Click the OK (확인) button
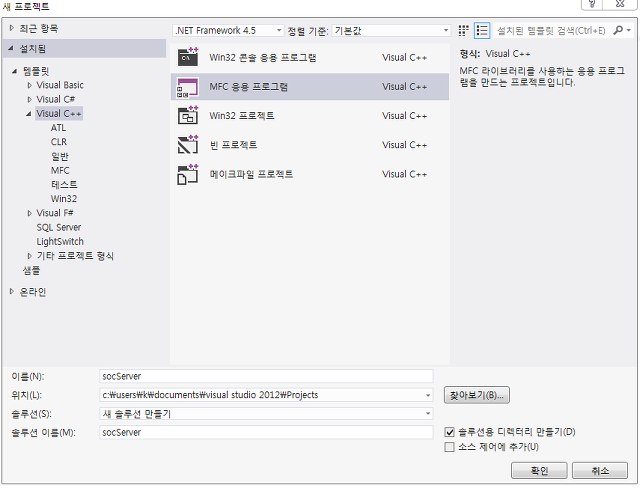Screen dimensions: 640x488 click(539, 471)
